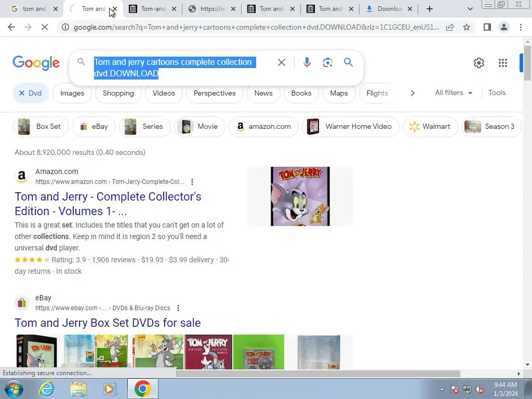
Task: Open Chrome three-dot menu
Action: point(521,27)
